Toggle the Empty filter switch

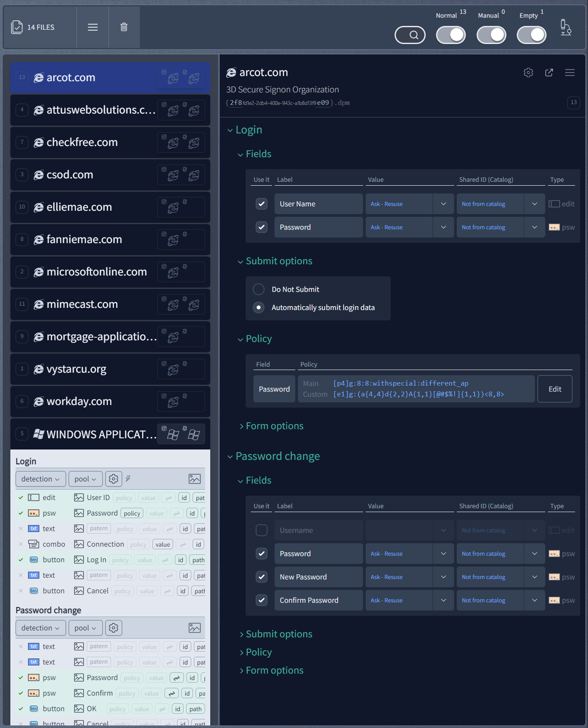point(531,35)
